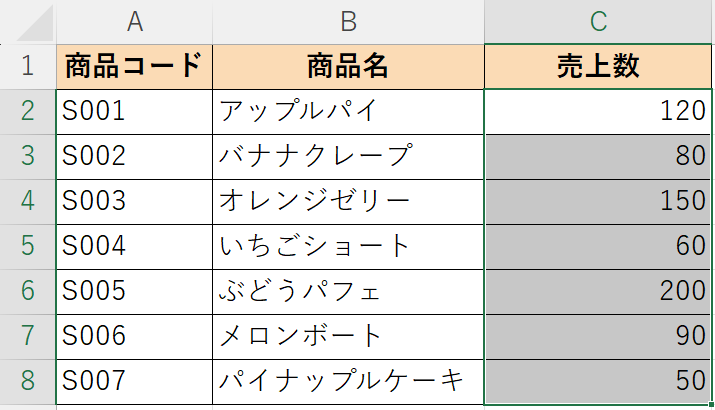Click the 商品コード header cell
Viewport: 715px width, 410px height.
(134, 66)
